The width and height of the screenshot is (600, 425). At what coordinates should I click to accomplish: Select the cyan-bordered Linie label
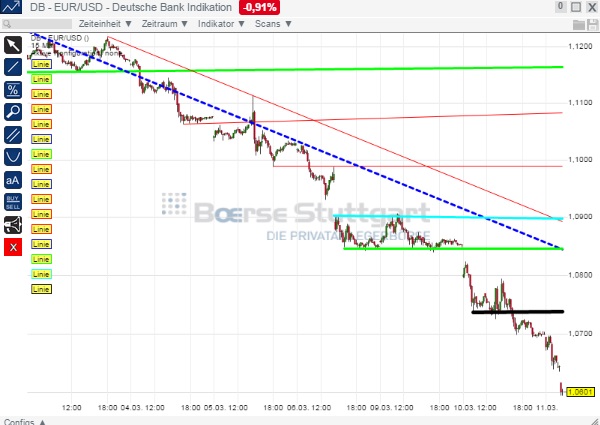click(41, 274)
